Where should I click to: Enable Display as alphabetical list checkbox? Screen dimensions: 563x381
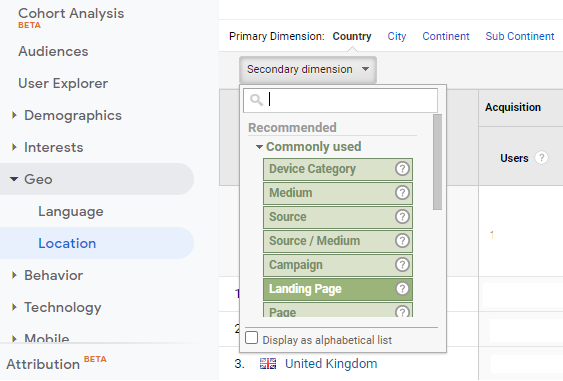click(251, 338)
